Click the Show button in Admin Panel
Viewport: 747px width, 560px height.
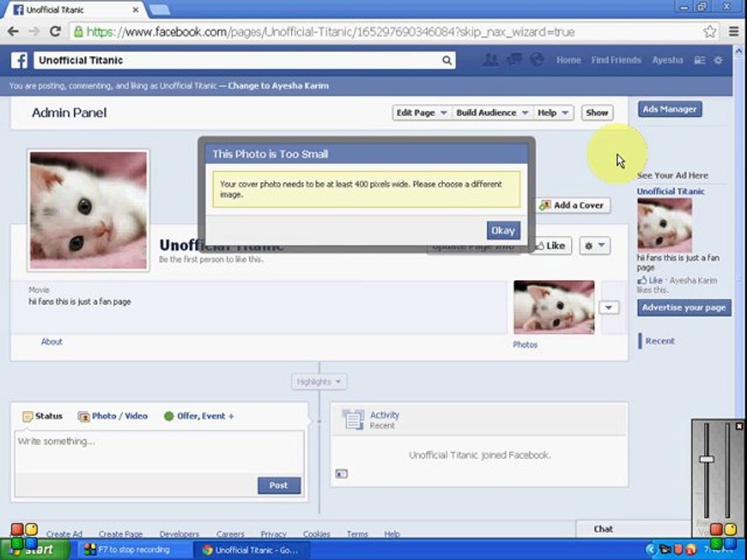point(597,113)
